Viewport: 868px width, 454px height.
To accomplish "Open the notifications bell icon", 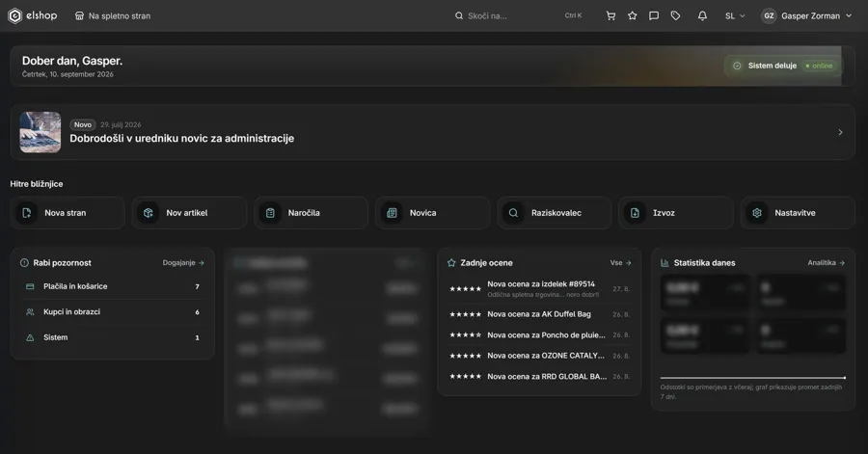I will [702, 16].
